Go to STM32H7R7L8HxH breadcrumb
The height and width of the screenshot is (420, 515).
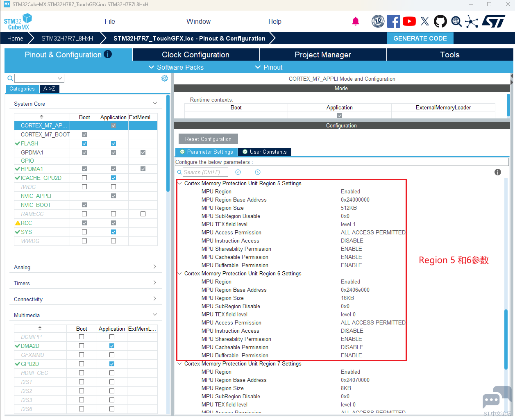pos(67,38)
